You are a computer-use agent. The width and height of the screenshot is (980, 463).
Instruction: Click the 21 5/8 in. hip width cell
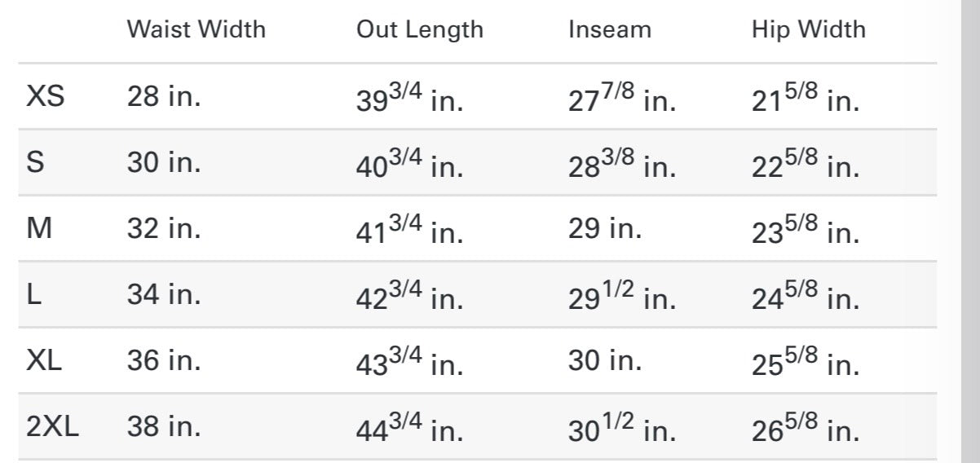tap(805, 100)
